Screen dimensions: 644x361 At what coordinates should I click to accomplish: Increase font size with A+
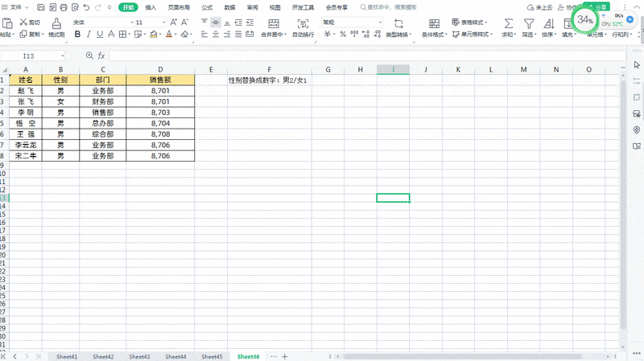pos(174,23)
